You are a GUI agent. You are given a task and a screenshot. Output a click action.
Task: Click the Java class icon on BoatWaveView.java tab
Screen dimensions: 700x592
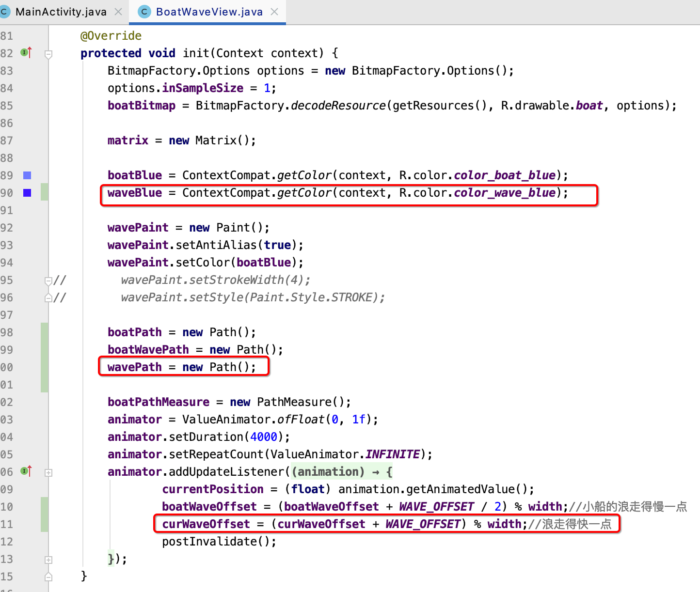[x=144, y=12]
